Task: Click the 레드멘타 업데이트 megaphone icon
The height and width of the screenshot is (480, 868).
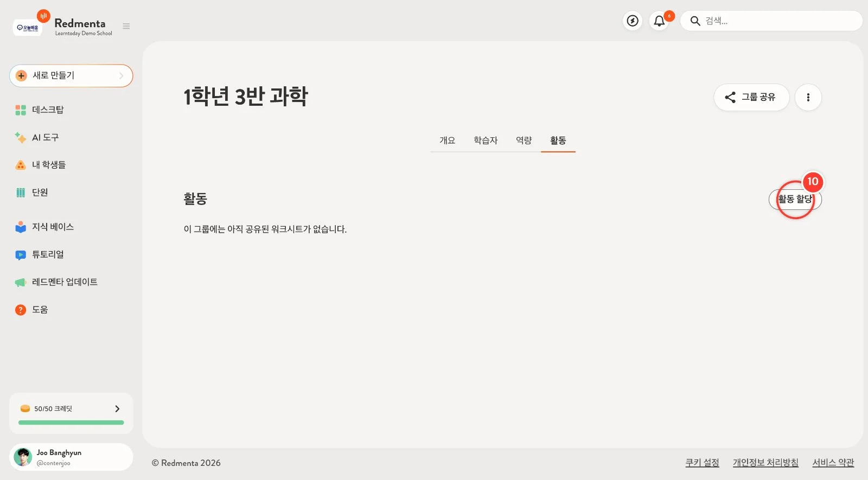Action: click(21, 282)
